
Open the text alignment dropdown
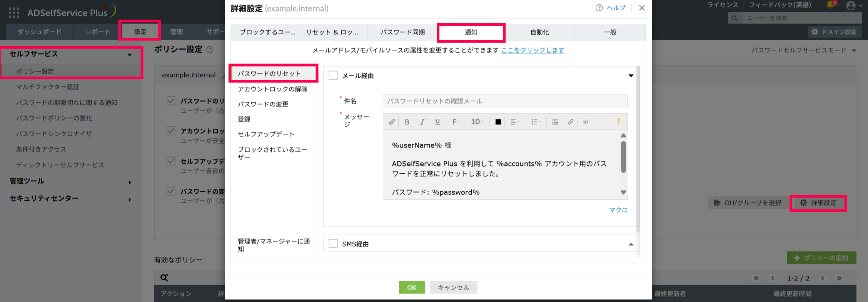515,122
